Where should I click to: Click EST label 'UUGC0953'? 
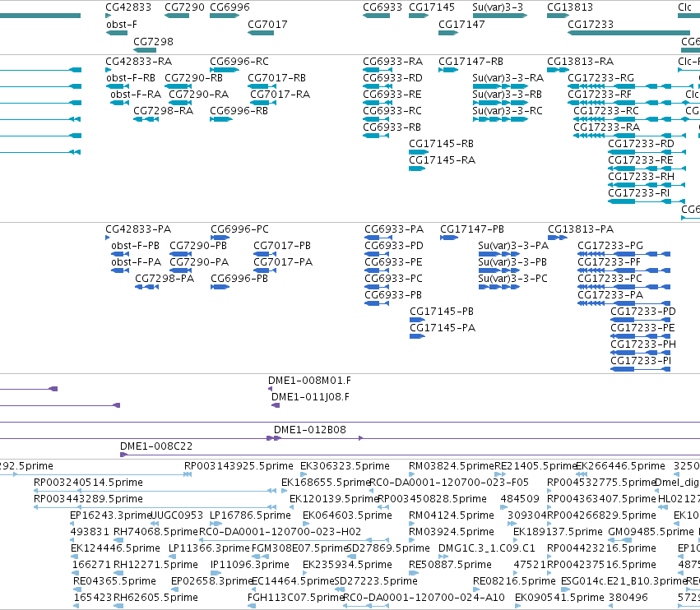click(x=177, y=515)
